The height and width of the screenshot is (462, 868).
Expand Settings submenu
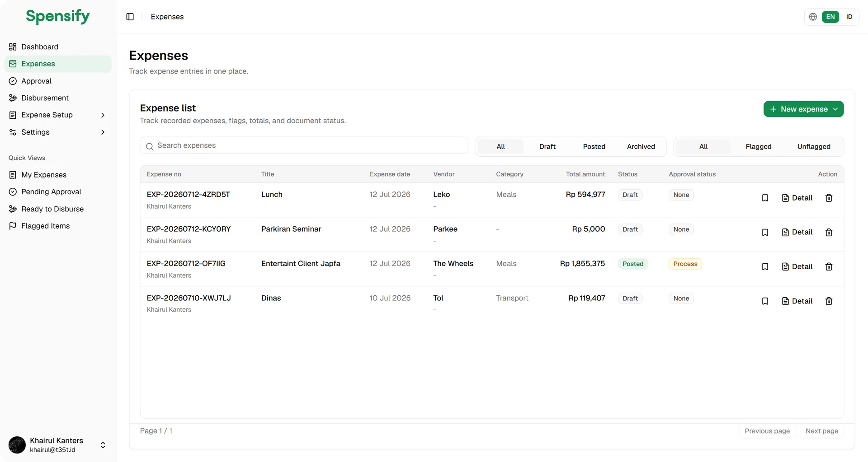pyautogui.click(x=58, y=132)
